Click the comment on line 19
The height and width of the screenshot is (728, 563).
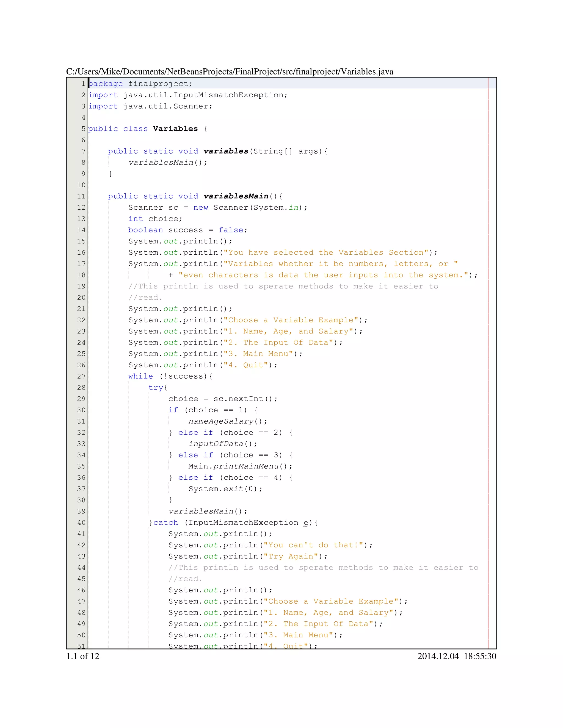283,286
